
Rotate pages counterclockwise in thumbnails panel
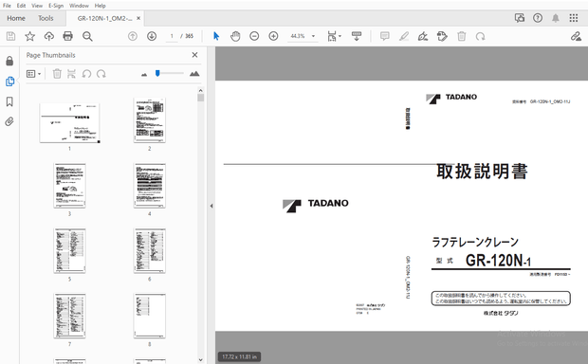coord(86,74)
